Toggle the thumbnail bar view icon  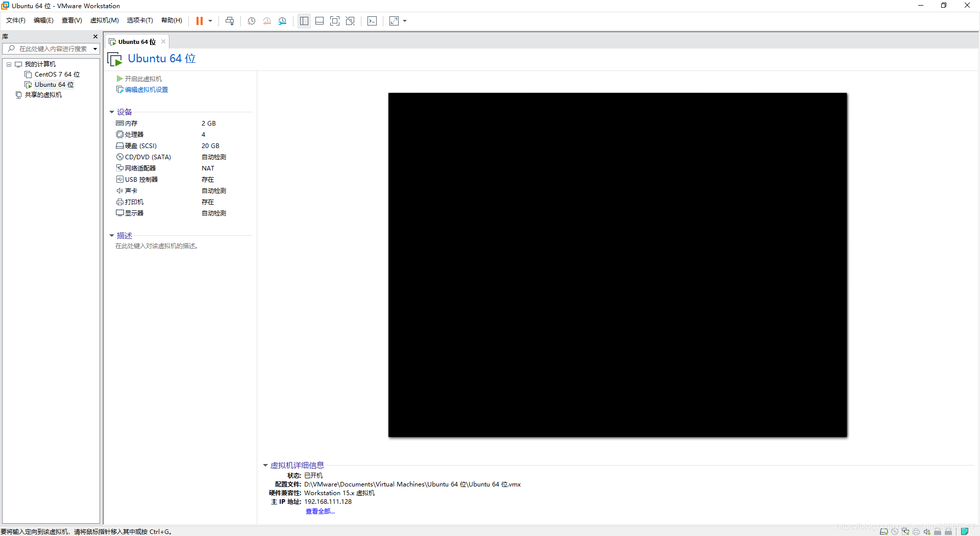(x=320, y=21)
